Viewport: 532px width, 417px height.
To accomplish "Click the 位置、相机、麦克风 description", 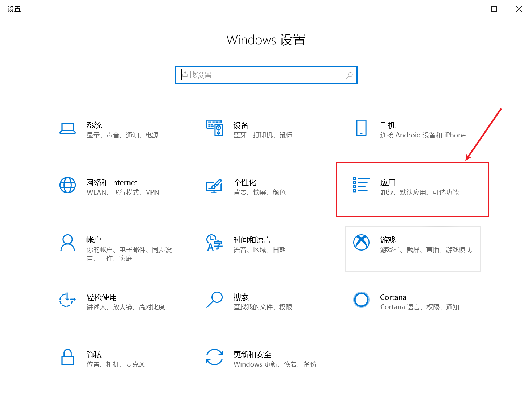I will pos(116,364).
